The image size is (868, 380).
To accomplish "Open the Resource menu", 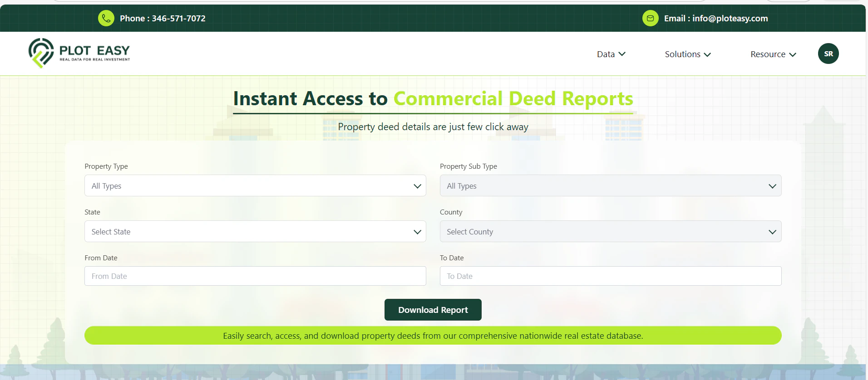I will (x=773, y=54).
